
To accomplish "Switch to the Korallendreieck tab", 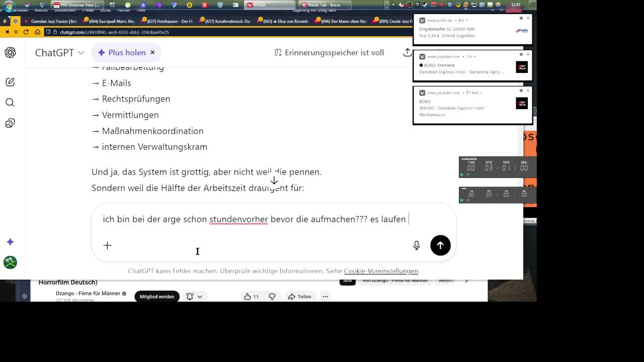I will coord(225,21).
